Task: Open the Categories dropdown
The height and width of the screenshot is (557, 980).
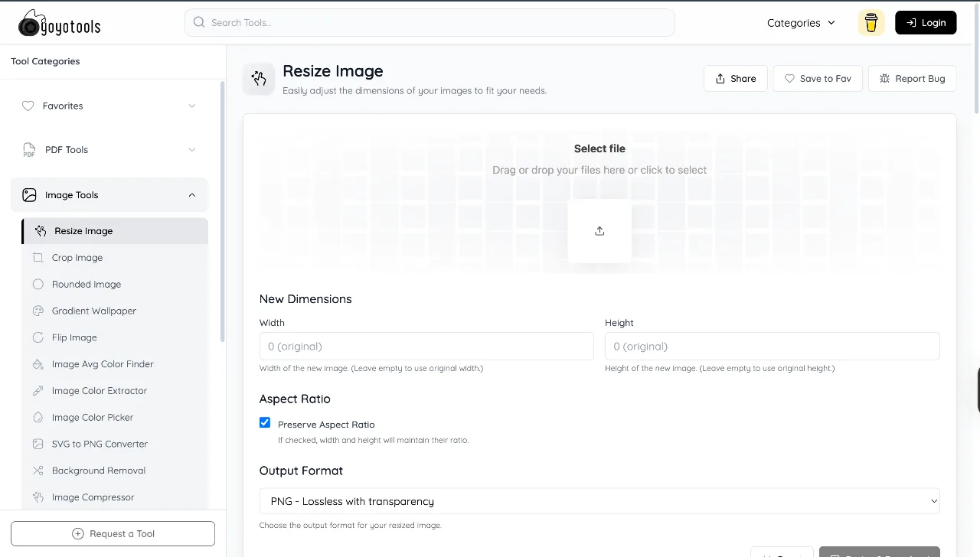Action: coord(801,23)
